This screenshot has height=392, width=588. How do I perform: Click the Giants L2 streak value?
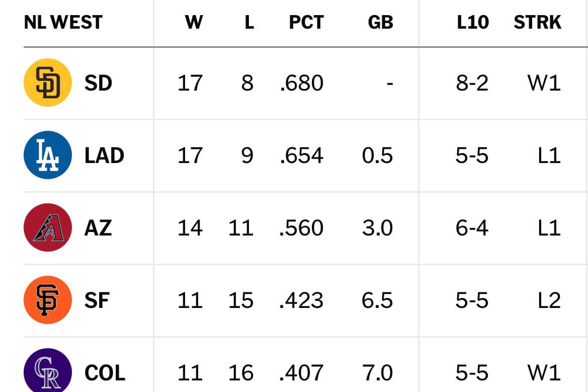[x=549, y=300]
